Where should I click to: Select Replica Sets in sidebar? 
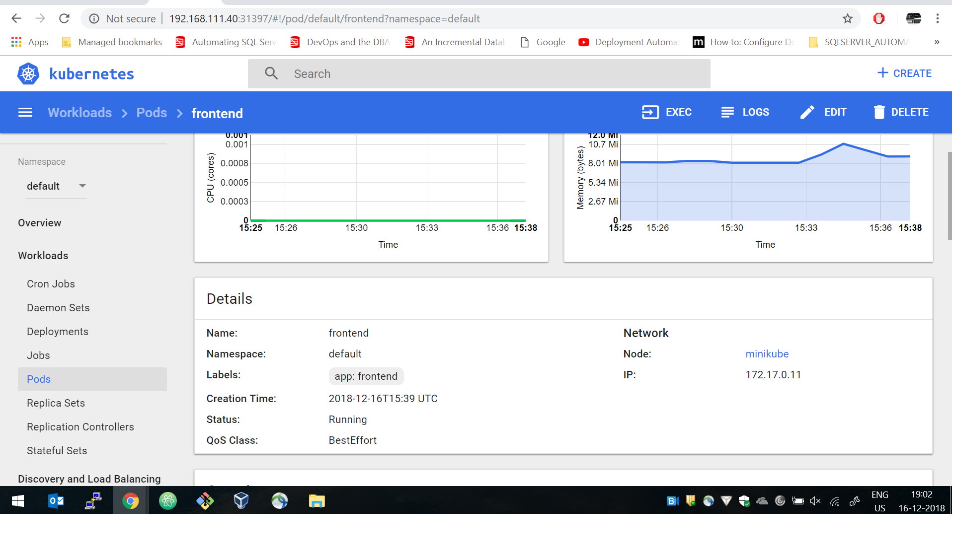[56, 403]
